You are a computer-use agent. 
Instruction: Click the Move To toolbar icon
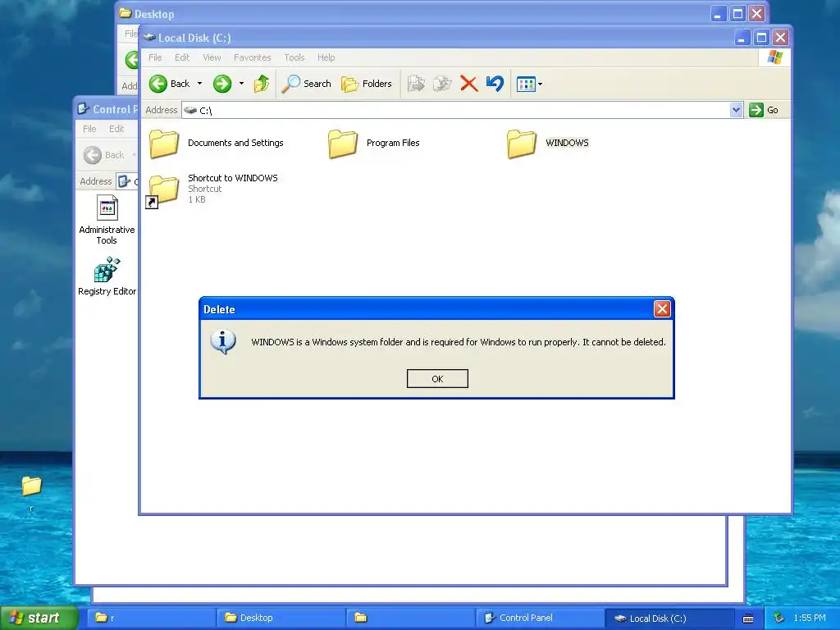pyautogui.click(x=416, y=84)
